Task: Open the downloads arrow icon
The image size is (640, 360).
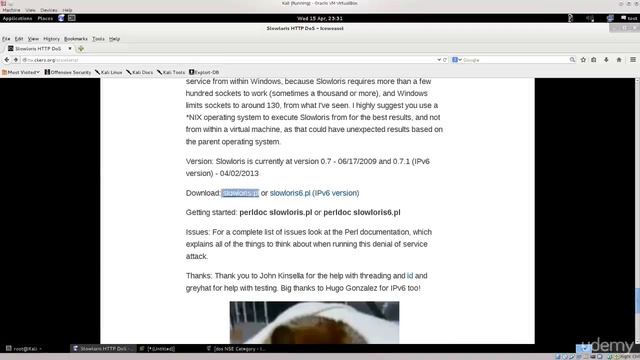Action: pos(606,60)
